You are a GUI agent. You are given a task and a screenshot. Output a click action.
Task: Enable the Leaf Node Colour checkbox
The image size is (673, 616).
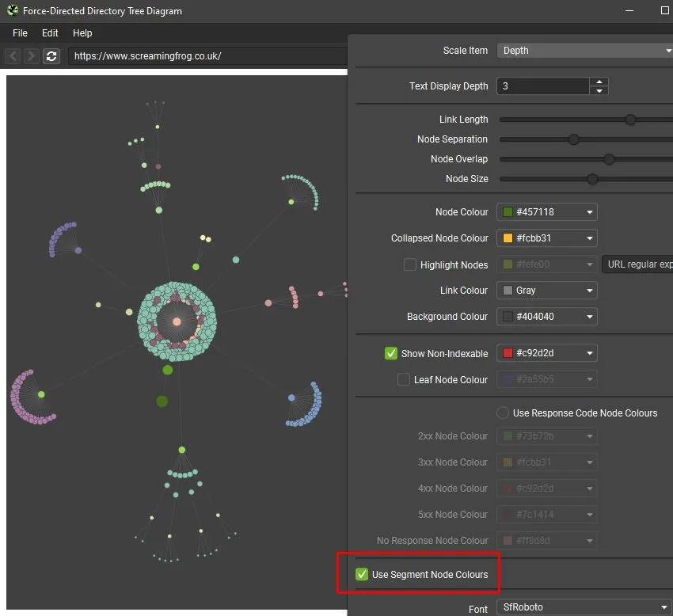pos(404,379)
